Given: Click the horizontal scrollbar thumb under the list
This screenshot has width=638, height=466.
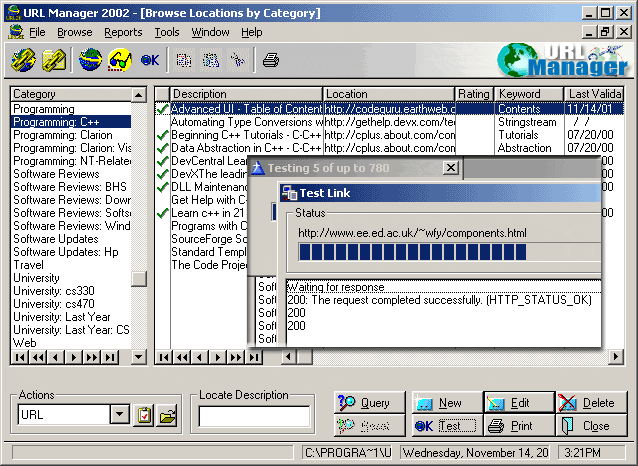Looking at the screenshot, I should pyautogui.click(x=305, y=357).
